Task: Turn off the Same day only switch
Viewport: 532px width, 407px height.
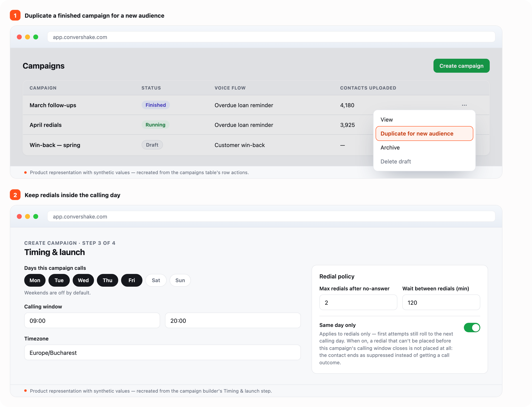Action: click(472, 328)
